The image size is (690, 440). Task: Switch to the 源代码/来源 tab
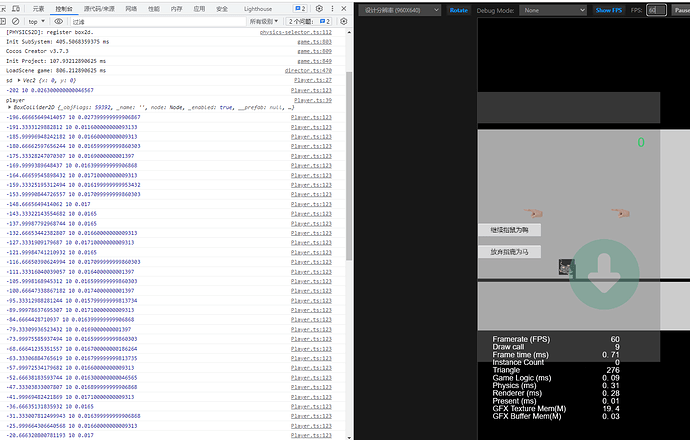[99, 9]
